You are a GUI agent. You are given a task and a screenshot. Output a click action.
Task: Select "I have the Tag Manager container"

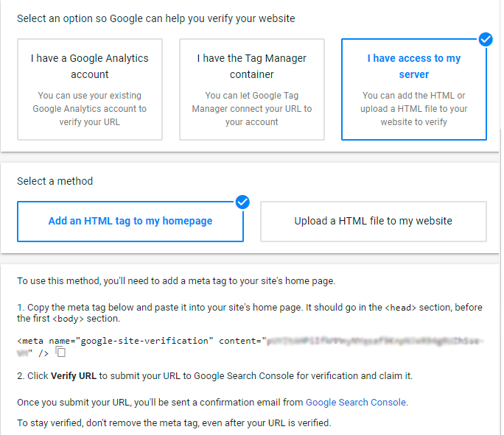[252, 89]
